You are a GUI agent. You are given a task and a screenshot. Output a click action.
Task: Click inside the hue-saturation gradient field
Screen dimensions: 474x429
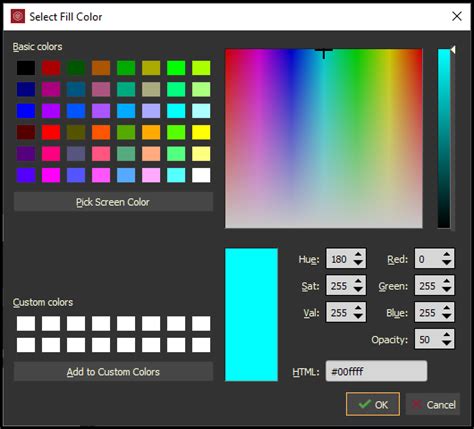click(x=324, y=138)
